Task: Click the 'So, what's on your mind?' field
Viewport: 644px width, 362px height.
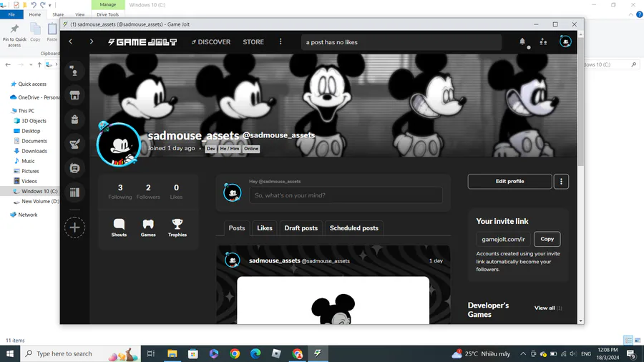Action: 346,195
